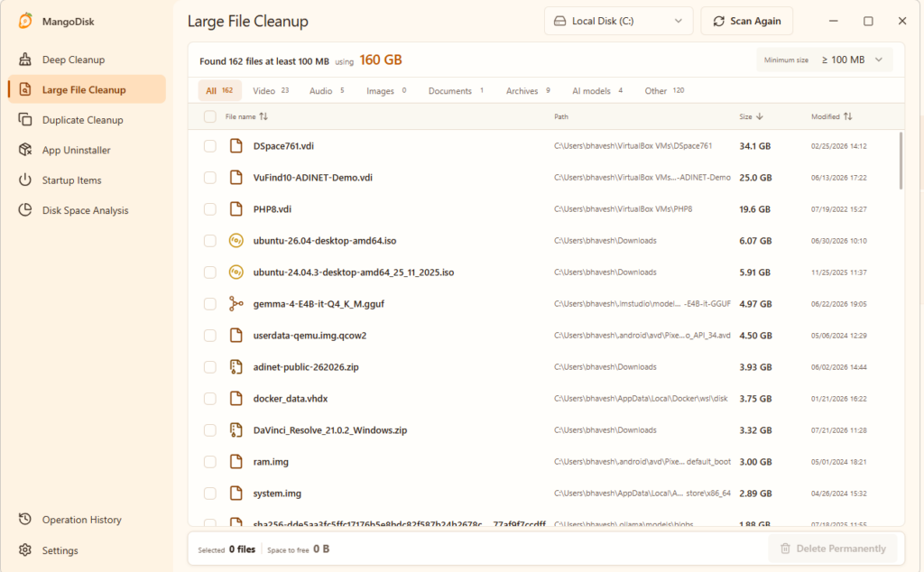Open the Local Disk (C:) drive dropdown

(618, 21)
